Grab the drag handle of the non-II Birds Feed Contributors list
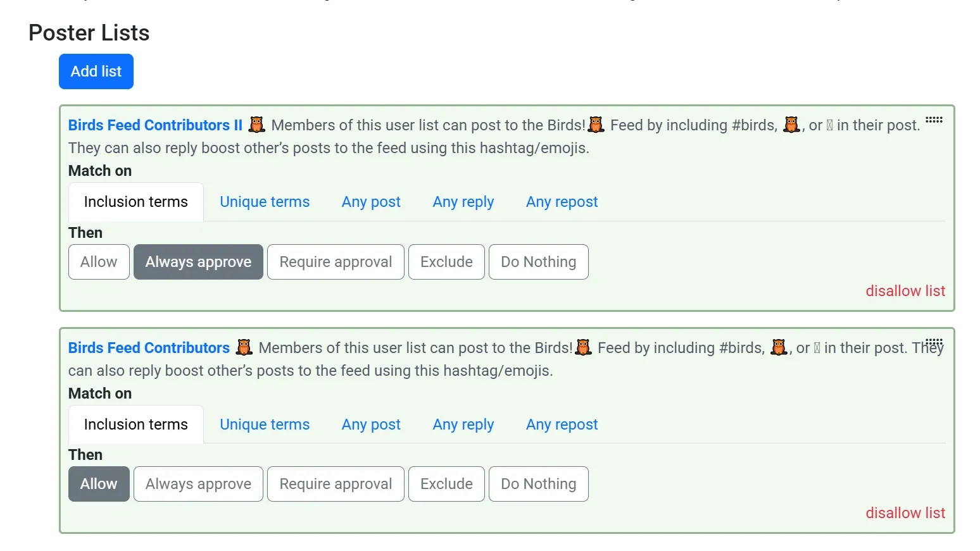 (x=934, y=342)
